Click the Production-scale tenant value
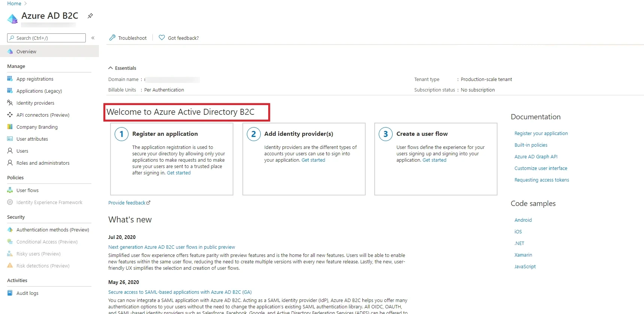The width and height of the screenshot is (644, 314). (x=486, y=79)
